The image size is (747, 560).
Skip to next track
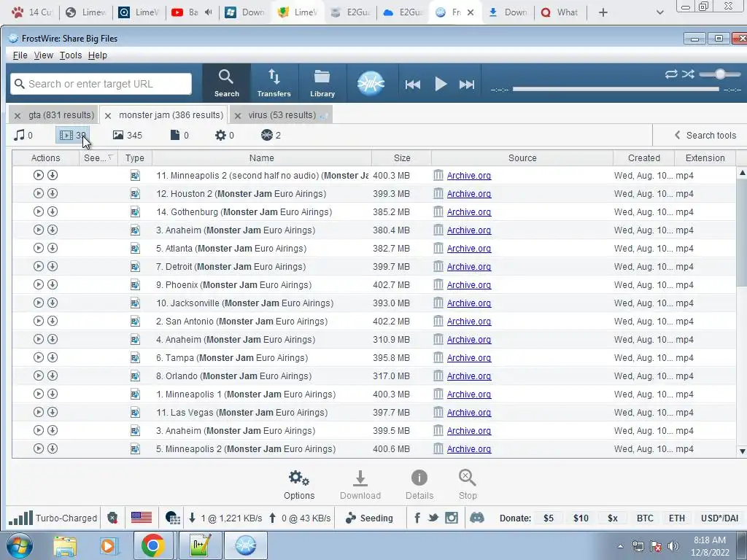467,85
